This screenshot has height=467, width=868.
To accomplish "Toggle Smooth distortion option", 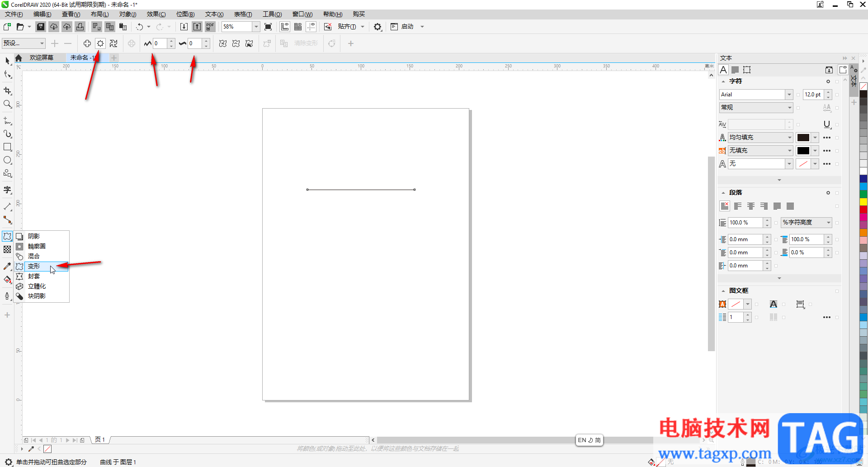I will 236,43.
